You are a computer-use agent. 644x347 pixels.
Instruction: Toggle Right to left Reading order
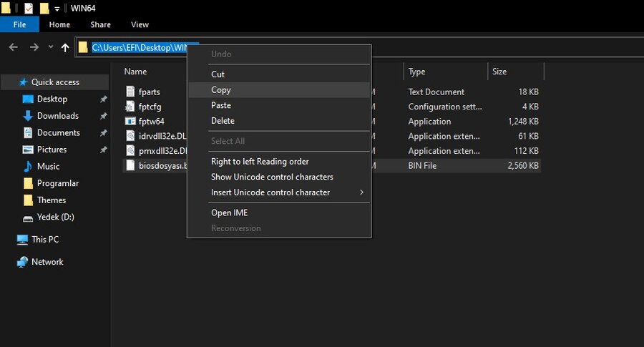pyautogui.click(x=260, y=162)
